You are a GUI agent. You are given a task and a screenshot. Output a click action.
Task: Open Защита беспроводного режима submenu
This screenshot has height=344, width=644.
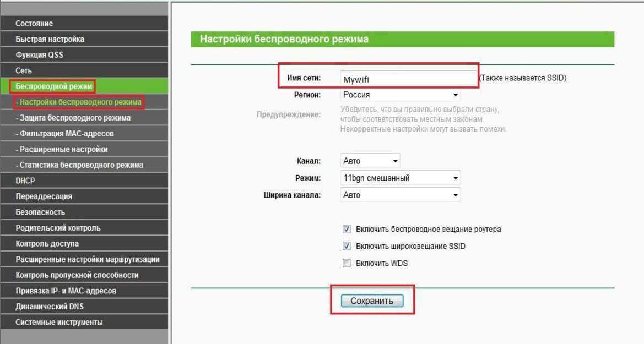pyautogui.click(x=73, y=118)
